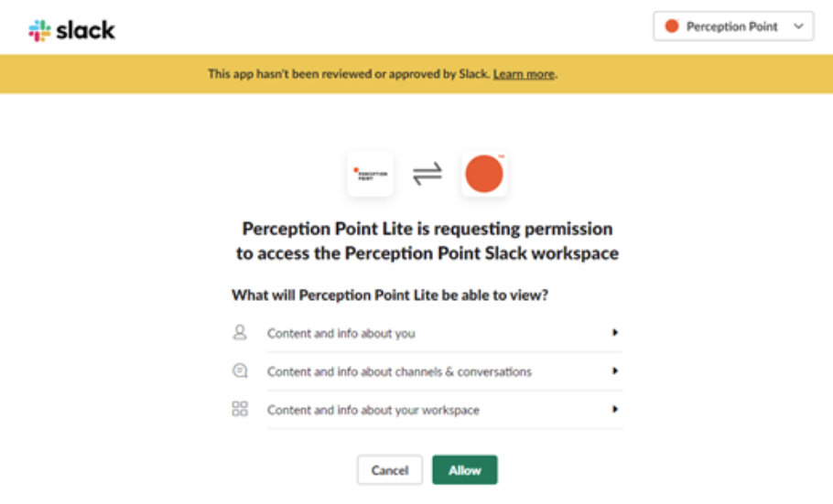833x504 pixels.
Task: Open the Learn more link
Action: pyautogui.click(x=524, y=74)
